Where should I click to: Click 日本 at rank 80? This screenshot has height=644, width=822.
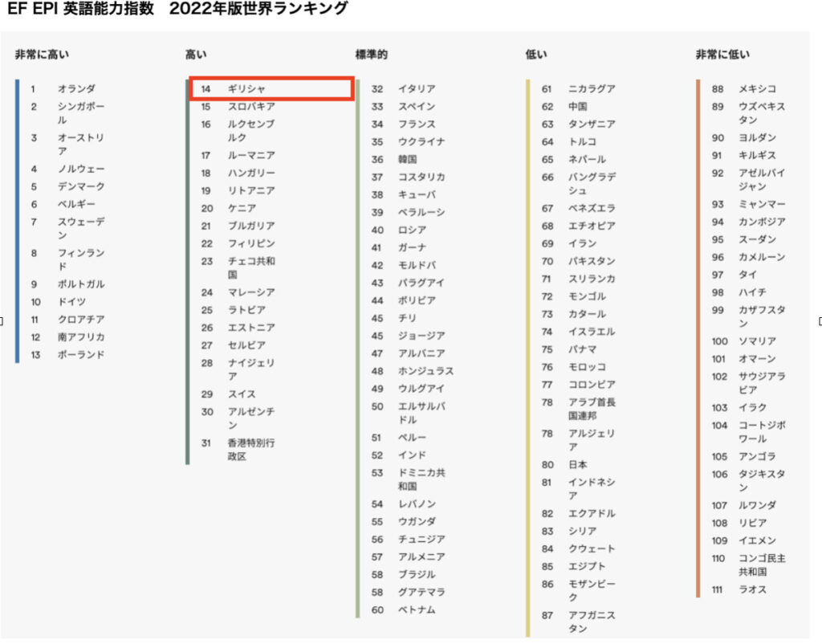[x=578, y=464]
